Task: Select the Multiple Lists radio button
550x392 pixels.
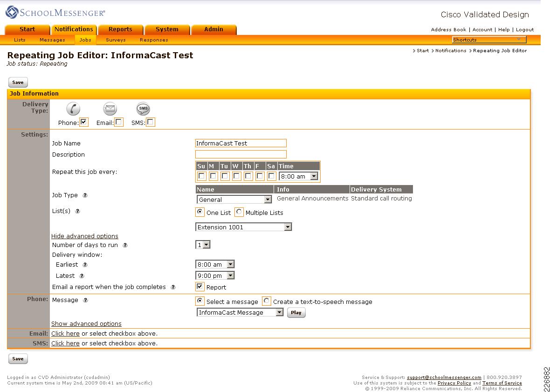Action: tap(239, 212)
